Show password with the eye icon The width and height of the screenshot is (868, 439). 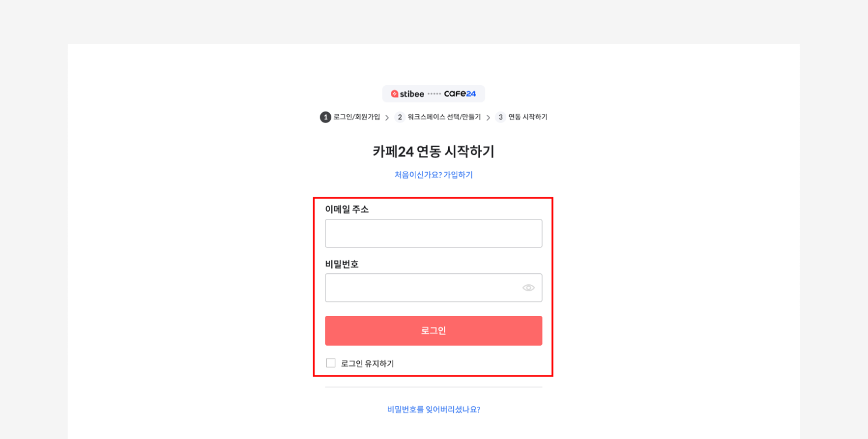point(528,288)
